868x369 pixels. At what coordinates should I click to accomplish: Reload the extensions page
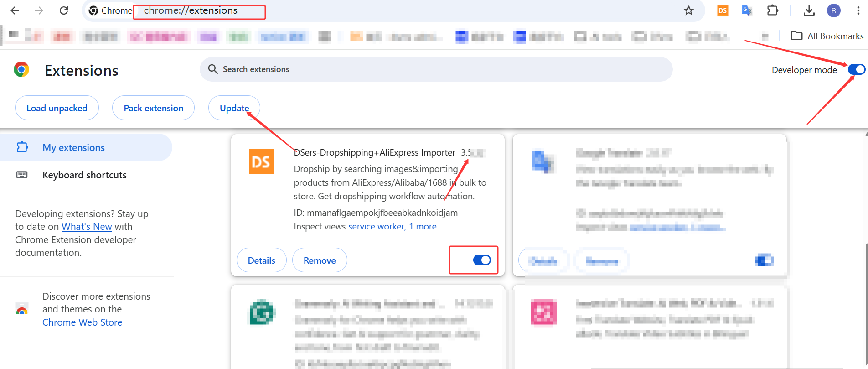64,10
